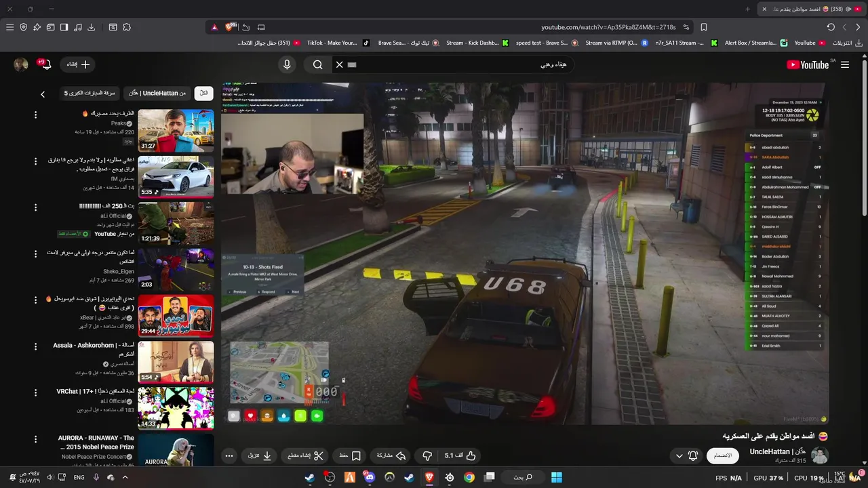Open options for AURORA RUNAWAY video

point(35,439)
